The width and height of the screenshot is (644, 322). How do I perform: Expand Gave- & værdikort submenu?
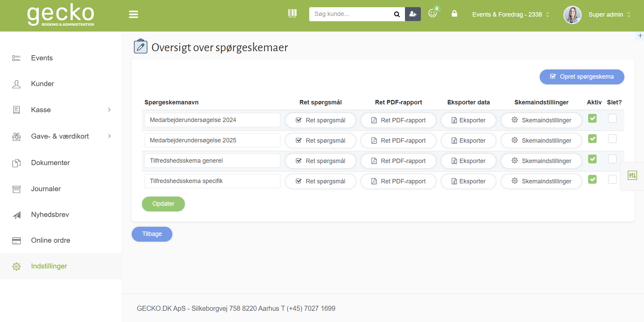click(109, 136)
